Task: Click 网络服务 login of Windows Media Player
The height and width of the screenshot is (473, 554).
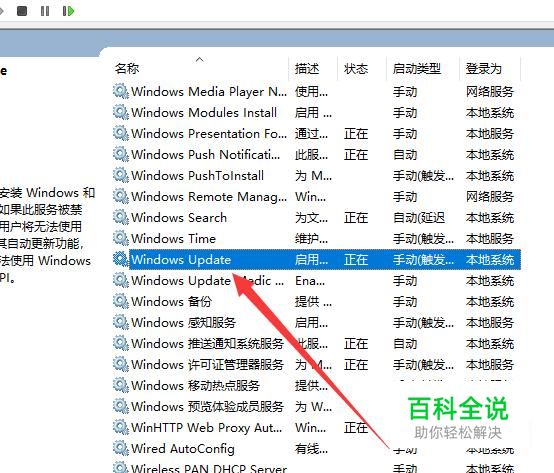Action: pos(490,92)
